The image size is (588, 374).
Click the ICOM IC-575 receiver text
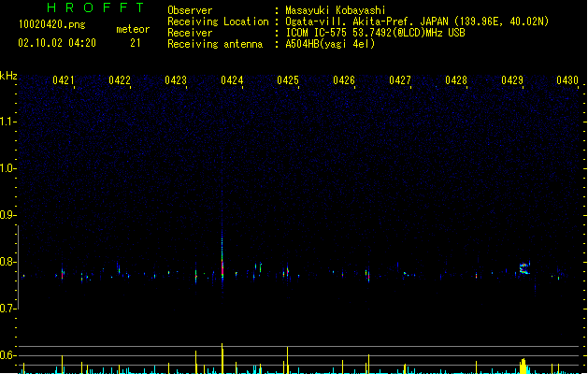(375, 33)
